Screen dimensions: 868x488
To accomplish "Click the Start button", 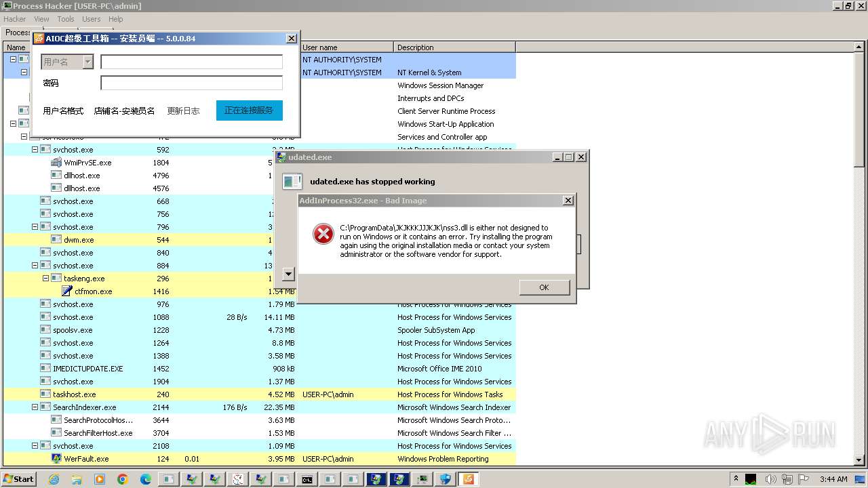I will click(x=19, y=479).
